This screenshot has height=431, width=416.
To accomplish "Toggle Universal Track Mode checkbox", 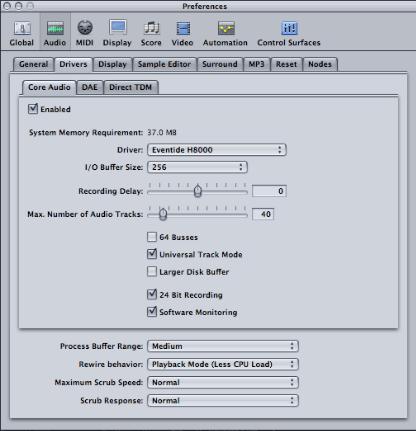I will tap(152, 254).
